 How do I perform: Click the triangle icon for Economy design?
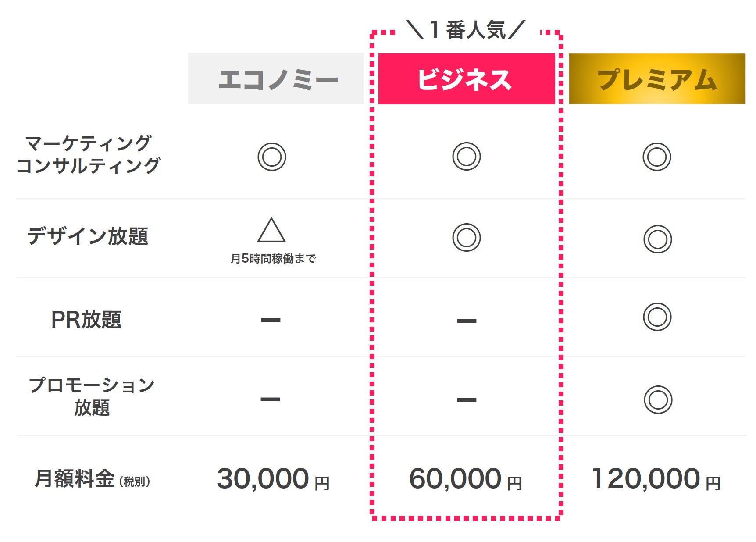point(271,231)
